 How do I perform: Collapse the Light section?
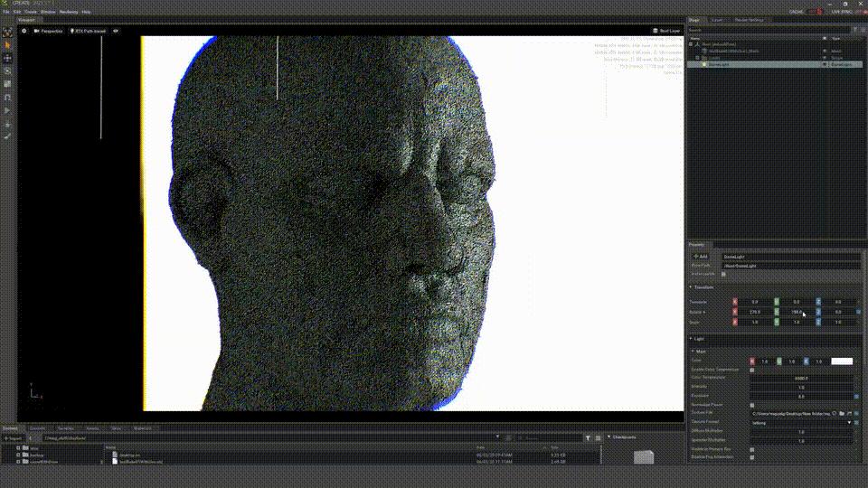click(x=691, y=338)
